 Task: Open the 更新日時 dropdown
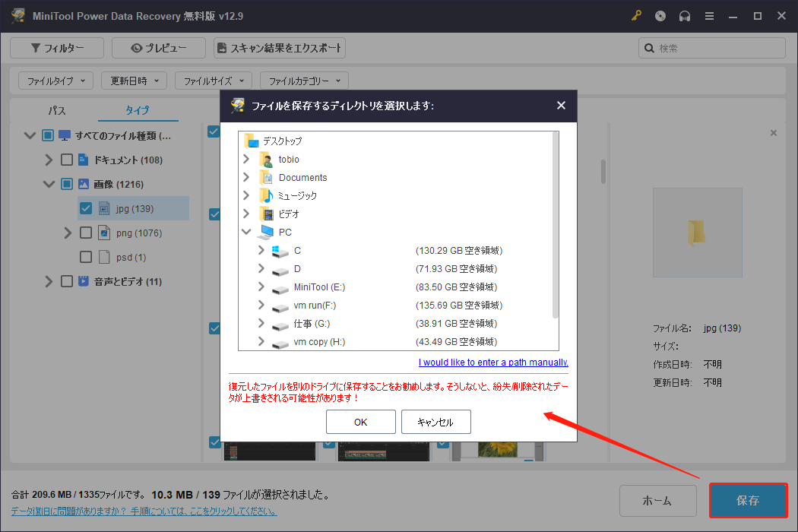[134, 81]
